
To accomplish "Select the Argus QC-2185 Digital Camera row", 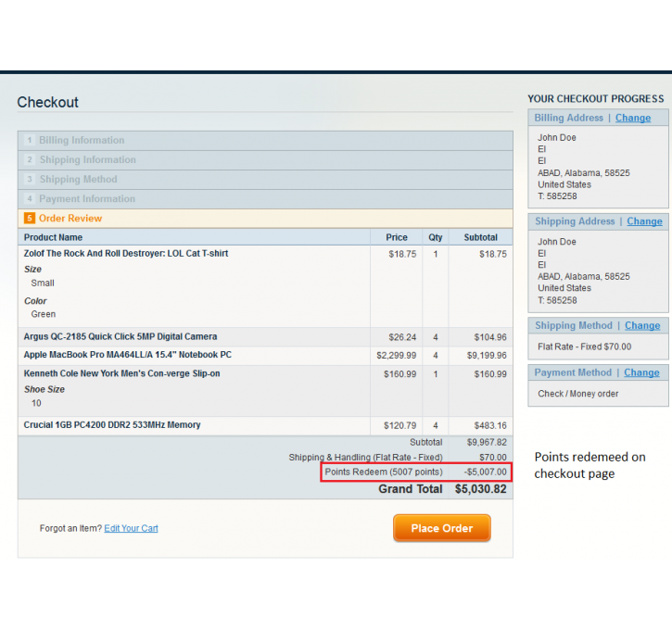I will (x=265, y=337).
